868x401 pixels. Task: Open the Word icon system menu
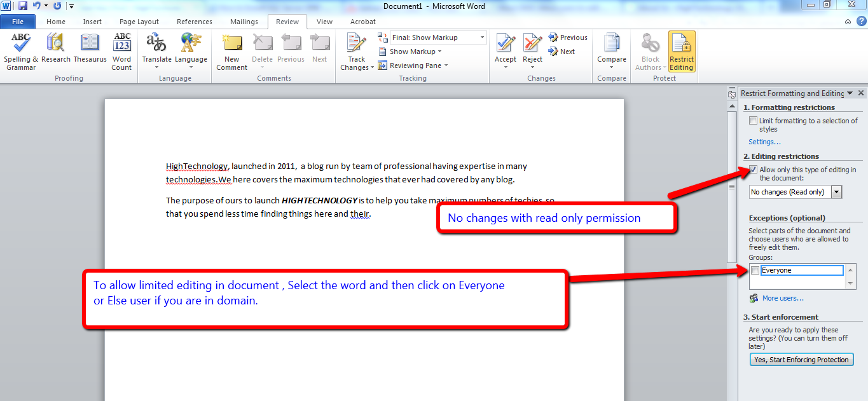pyautogui.click(x=6, y=6)
